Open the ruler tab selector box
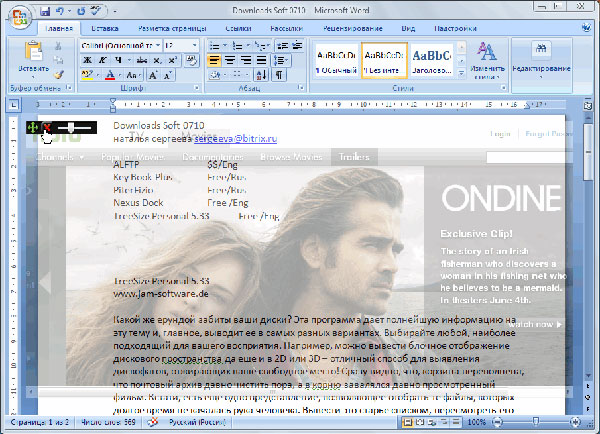This screenshot has height=434, width=600. coord(13,104)
